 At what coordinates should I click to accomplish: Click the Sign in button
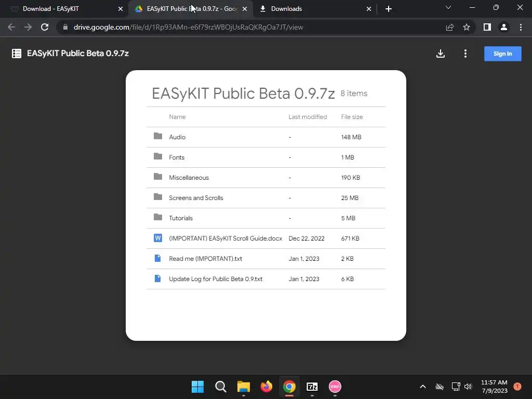click(502, 54)
